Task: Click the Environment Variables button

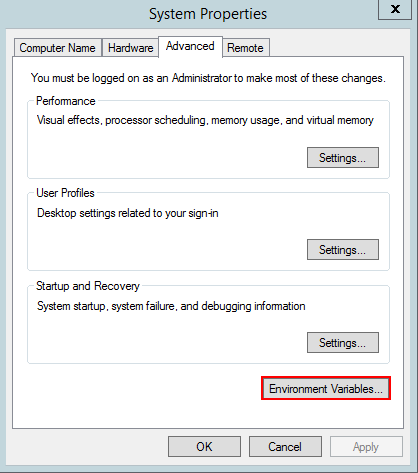Action: pos(326,388)
